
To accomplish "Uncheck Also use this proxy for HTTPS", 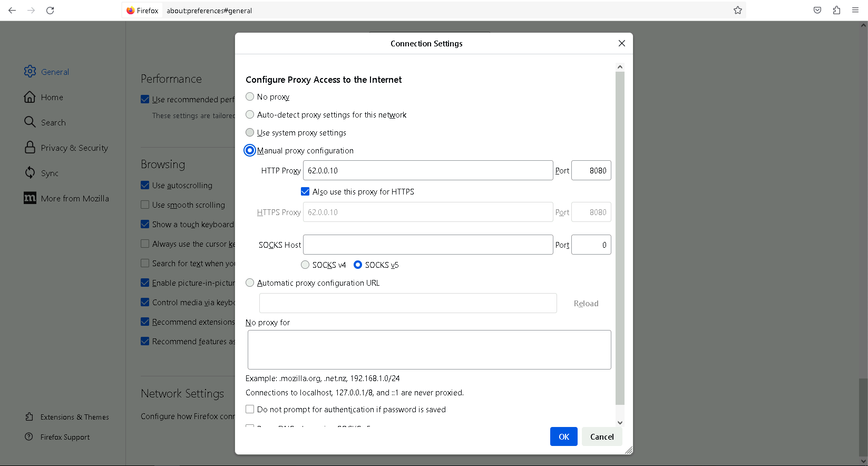I will (305, 192).
